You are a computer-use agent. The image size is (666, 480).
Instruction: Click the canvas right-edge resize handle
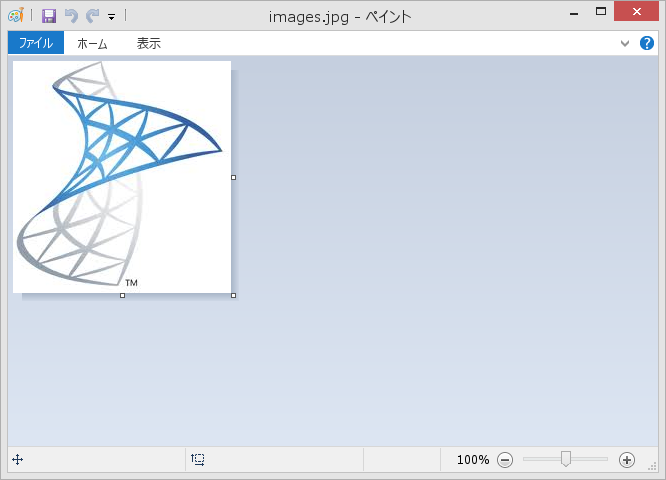click(x=234, y=178)
